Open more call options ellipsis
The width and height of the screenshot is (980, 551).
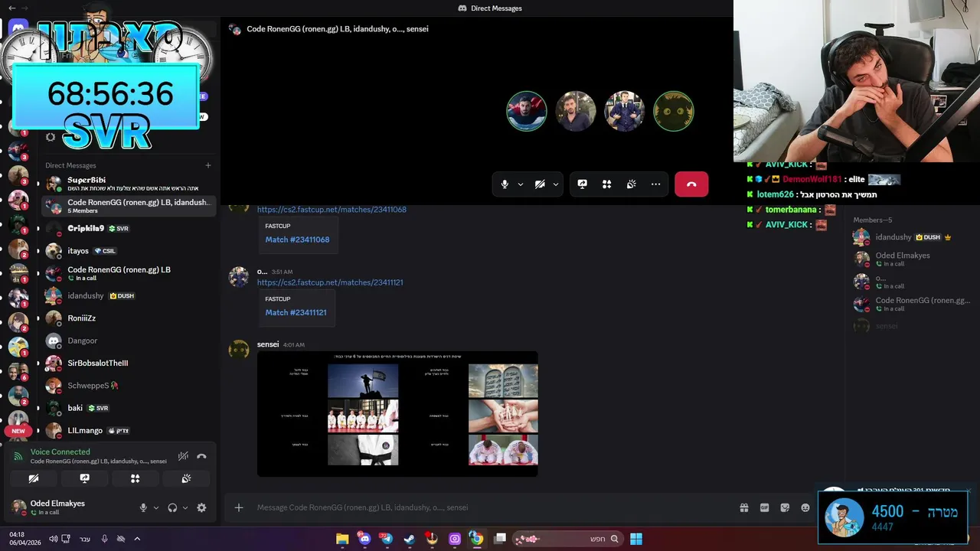[x=656, y=184]
